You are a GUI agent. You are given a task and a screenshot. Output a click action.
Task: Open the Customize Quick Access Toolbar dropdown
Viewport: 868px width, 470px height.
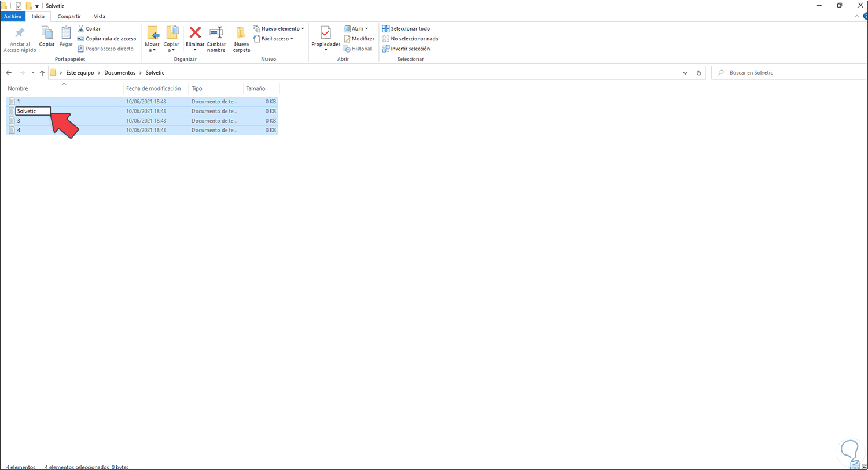[x=37, y=6]
